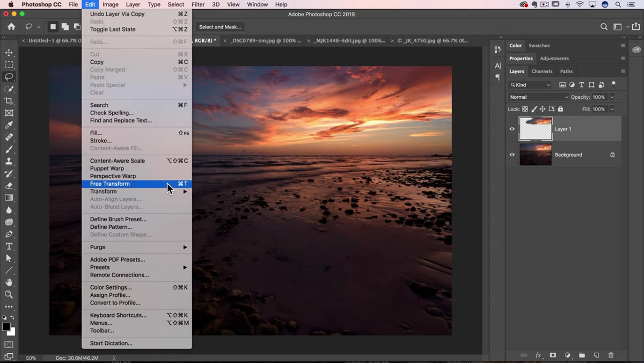Toggle lock image pixels brush icon
This screenshot has height=363, width=644.
pyautogui.click(x=534, y=109)
